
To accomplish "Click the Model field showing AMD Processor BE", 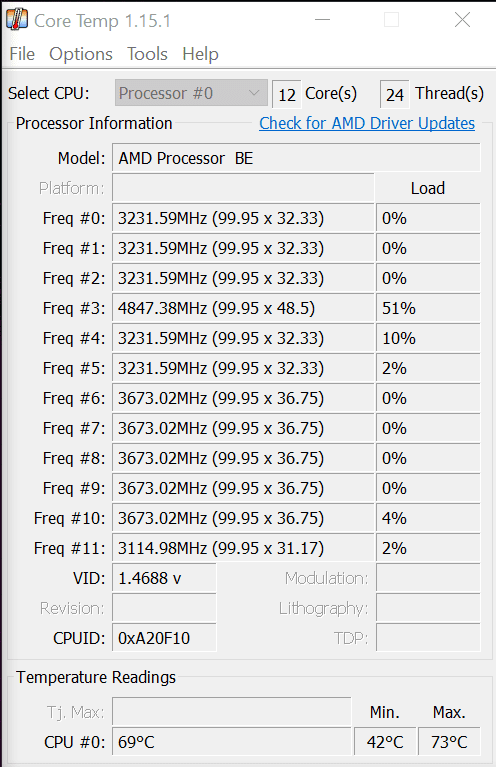I will pos(296,158).
